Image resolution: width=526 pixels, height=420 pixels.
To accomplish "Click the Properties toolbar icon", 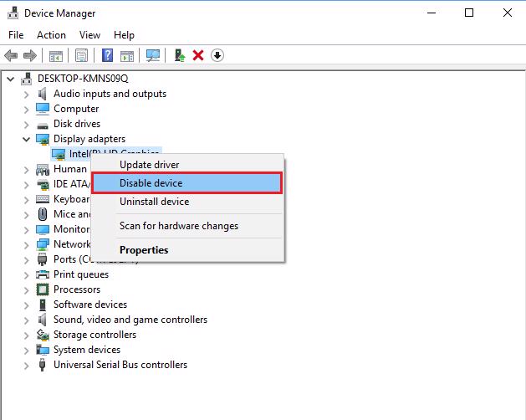I will (82, 56).
